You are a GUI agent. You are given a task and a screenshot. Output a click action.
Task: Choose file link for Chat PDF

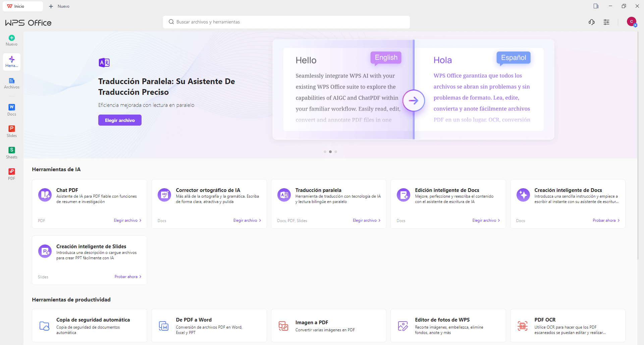[x=127, y=220]
